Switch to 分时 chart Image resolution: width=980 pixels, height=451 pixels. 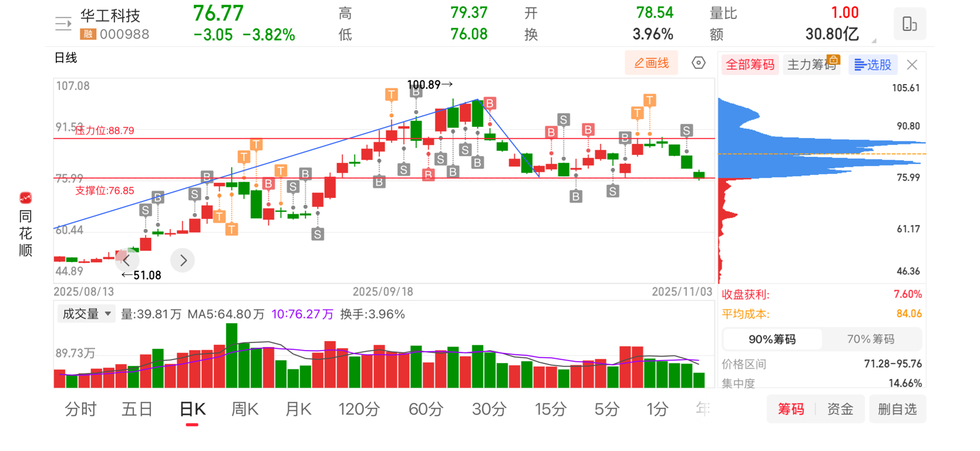click(x=80, y=409)
